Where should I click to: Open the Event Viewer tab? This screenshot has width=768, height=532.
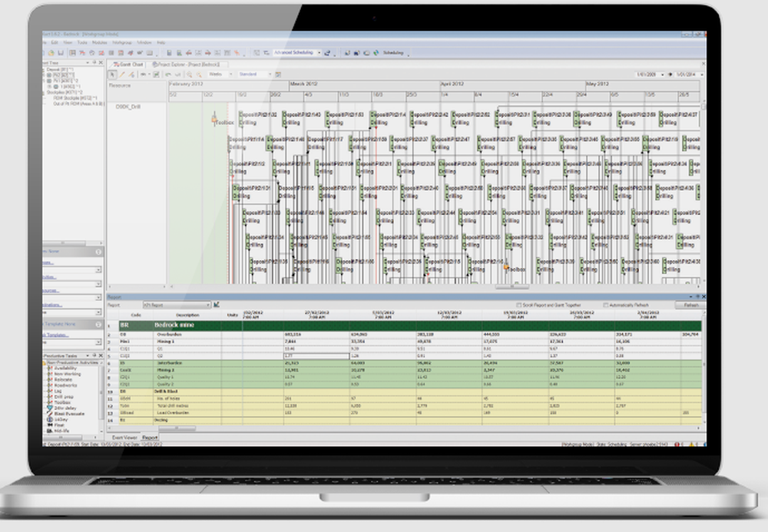(124, 438)
